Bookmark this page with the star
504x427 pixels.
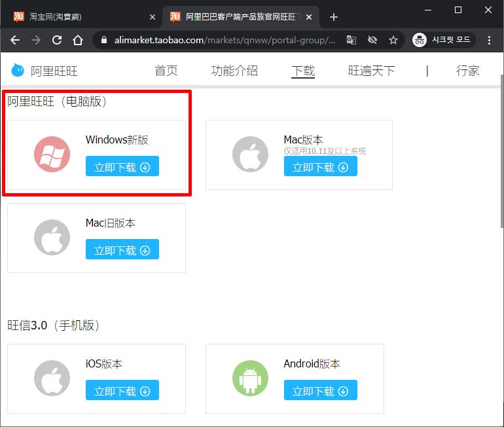tap(393, 40)
